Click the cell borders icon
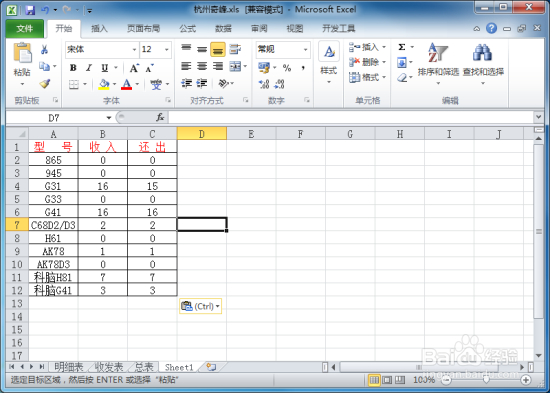Viewport: 550px width, 393px height. [x=74, y=85]
